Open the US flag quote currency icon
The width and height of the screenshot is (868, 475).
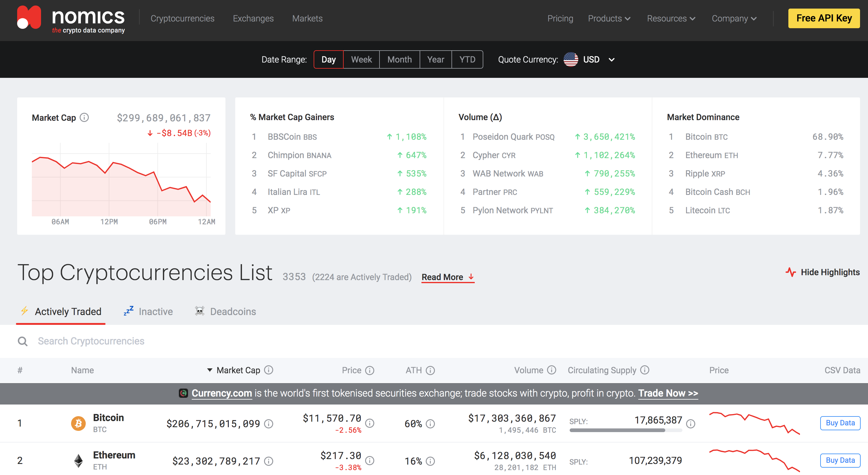coord(571,60)
